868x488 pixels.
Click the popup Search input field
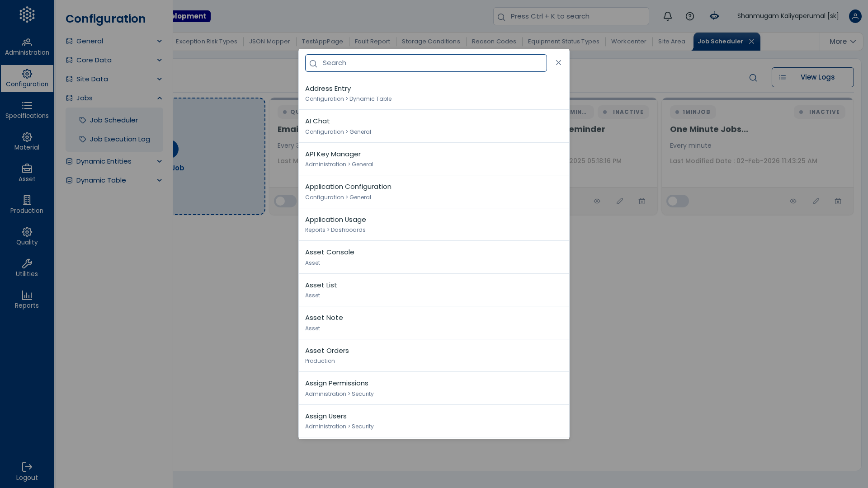click(x=426, y=63)
